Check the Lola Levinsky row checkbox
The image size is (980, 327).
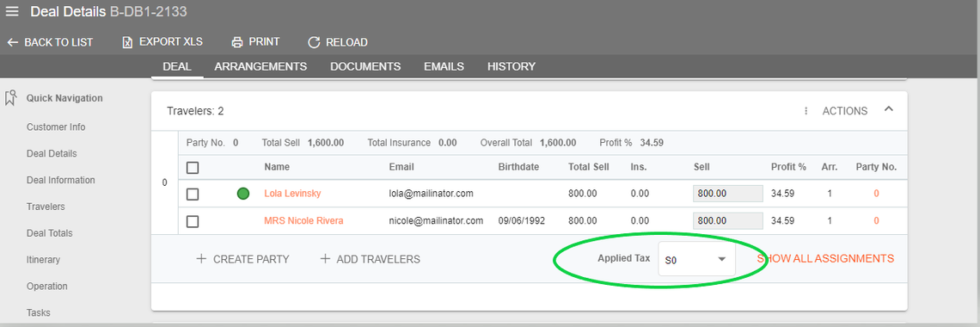pos(193,194)
